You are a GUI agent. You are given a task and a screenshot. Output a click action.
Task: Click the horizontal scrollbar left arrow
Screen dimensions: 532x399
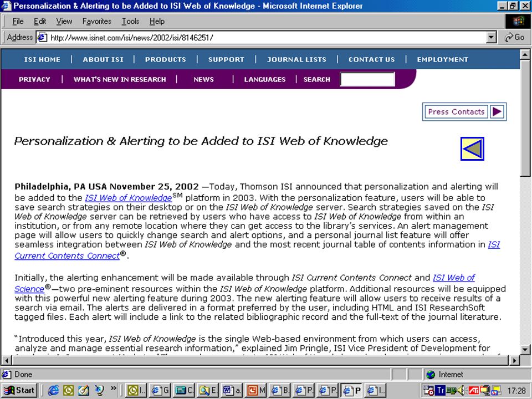point(6,360)
